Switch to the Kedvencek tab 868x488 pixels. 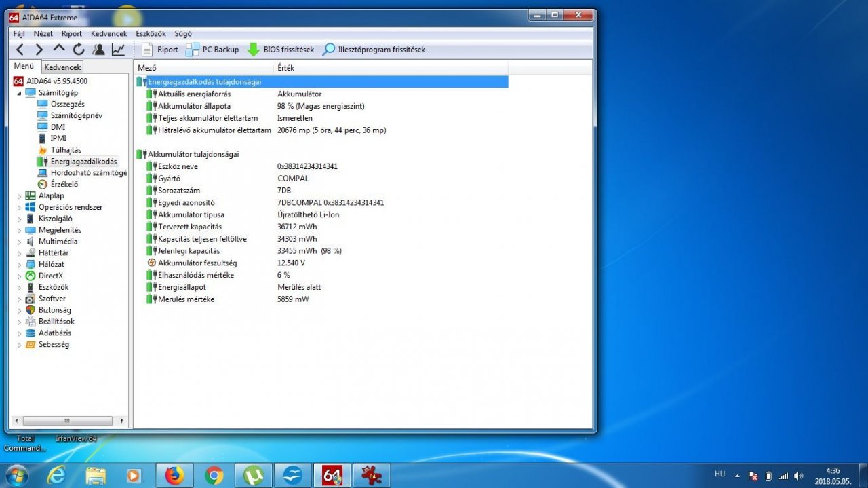62,67
